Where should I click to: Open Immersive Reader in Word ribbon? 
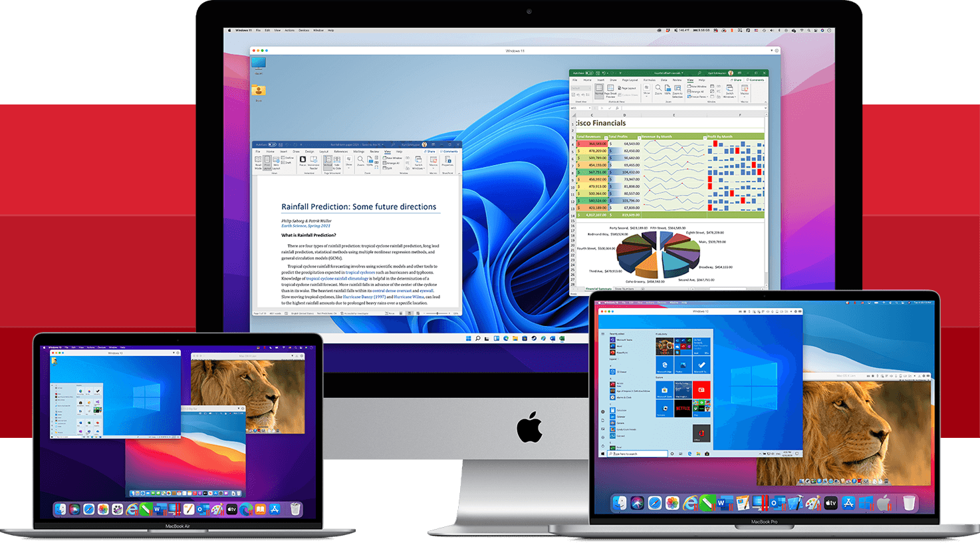[x=314, y=163]
